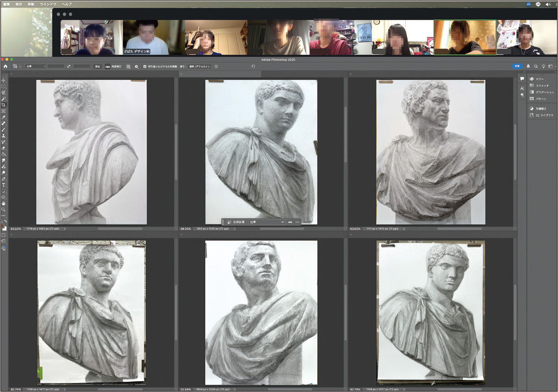Open the fill type dropdown
The height and width of the screenshot is (392, 558).
tap(200, 66)
